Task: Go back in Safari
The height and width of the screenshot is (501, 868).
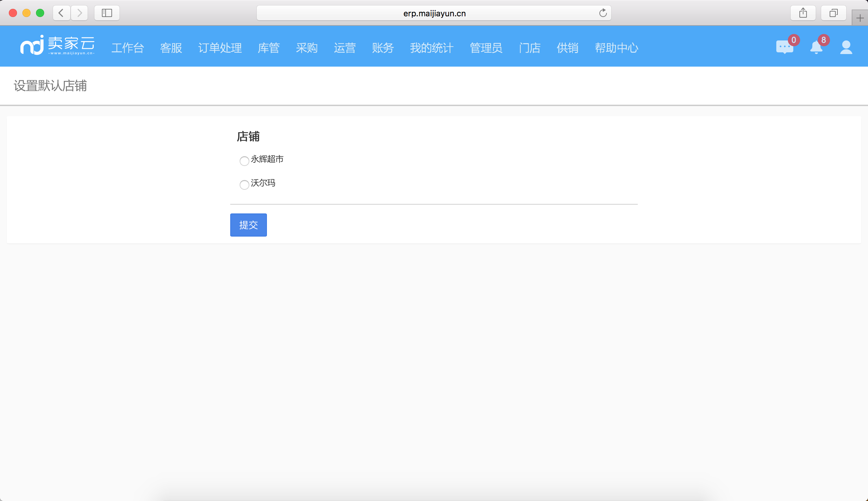Action: click(x=61, y=13)
